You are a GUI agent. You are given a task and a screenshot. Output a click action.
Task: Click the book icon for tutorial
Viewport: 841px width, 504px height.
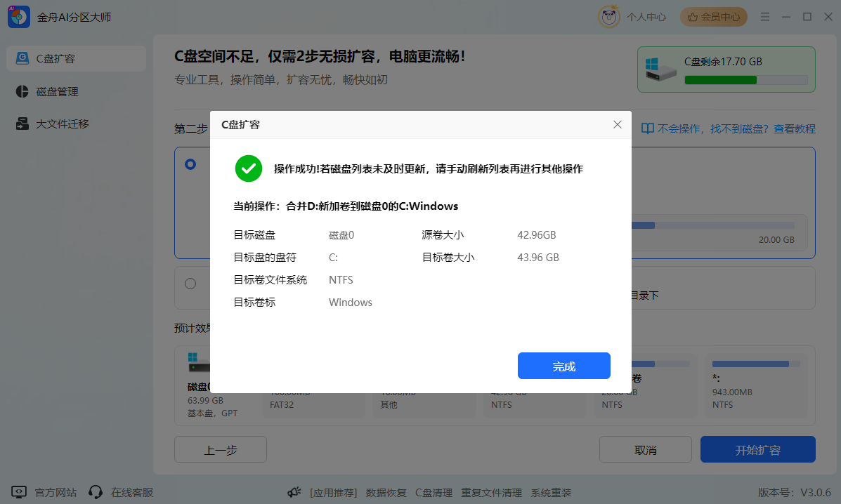pos(648,129)
